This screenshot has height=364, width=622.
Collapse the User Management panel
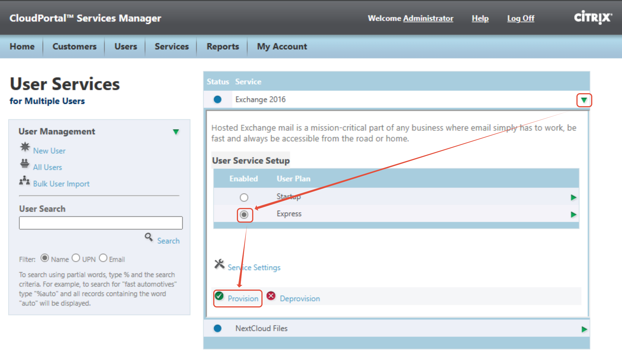(x=176, y=132)
